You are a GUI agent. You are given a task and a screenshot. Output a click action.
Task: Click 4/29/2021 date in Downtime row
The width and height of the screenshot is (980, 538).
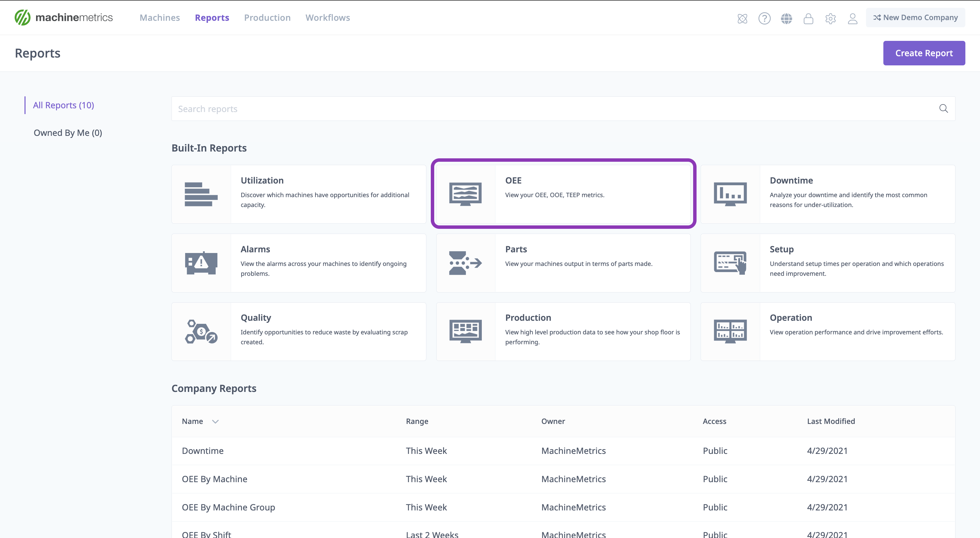coord(827,451)
